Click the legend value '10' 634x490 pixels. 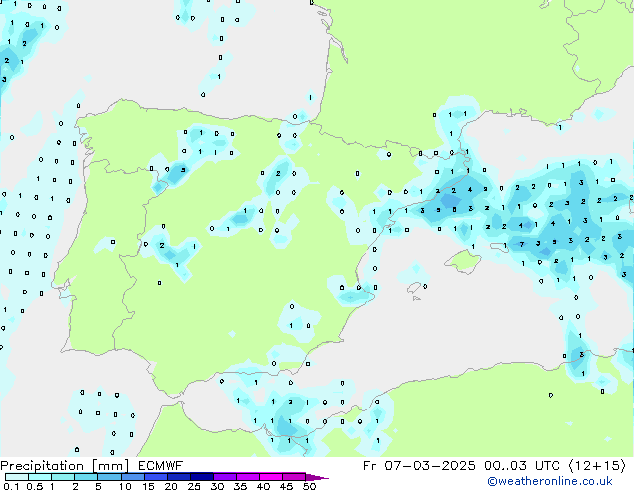[x=125, y=486]
